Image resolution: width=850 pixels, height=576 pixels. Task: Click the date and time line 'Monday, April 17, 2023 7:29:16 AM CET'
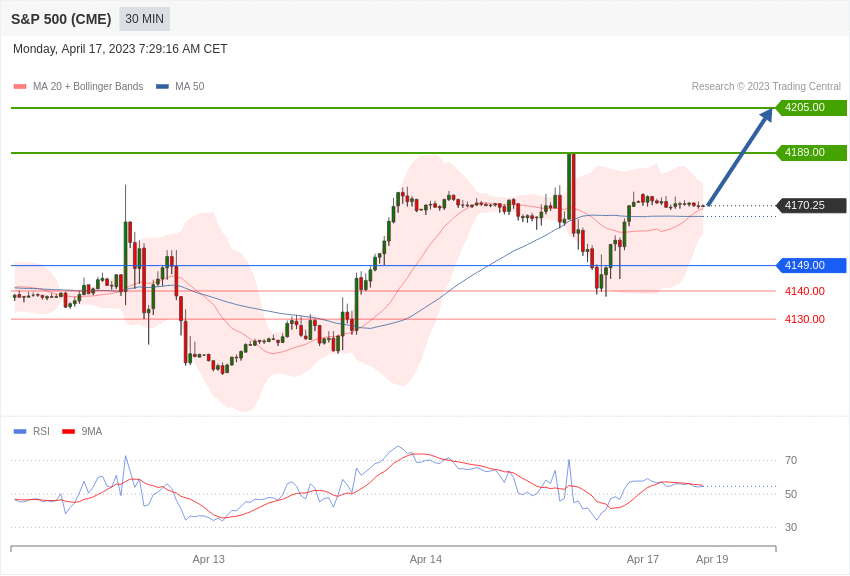120,49
